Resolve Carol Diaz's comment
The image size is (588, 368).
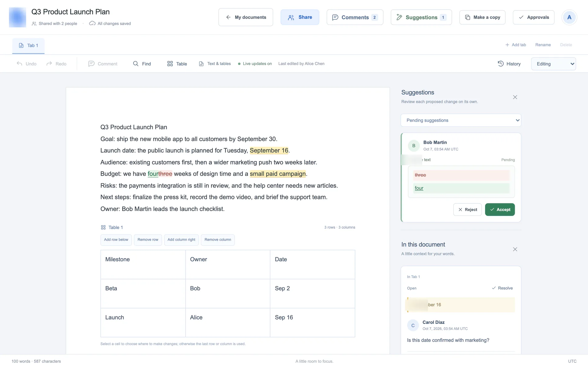click(502, 288)
